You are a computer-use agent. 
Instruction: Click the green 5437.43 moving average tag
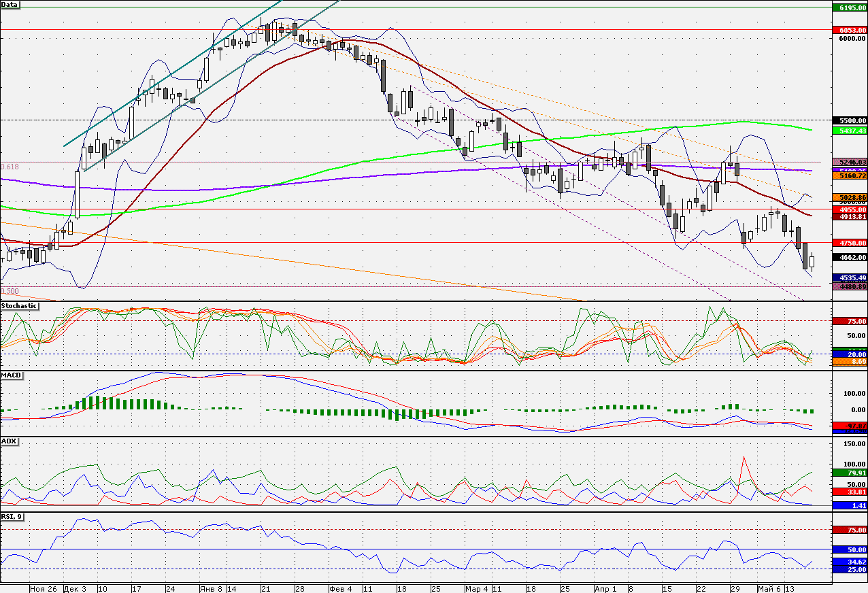pos(850,131)
